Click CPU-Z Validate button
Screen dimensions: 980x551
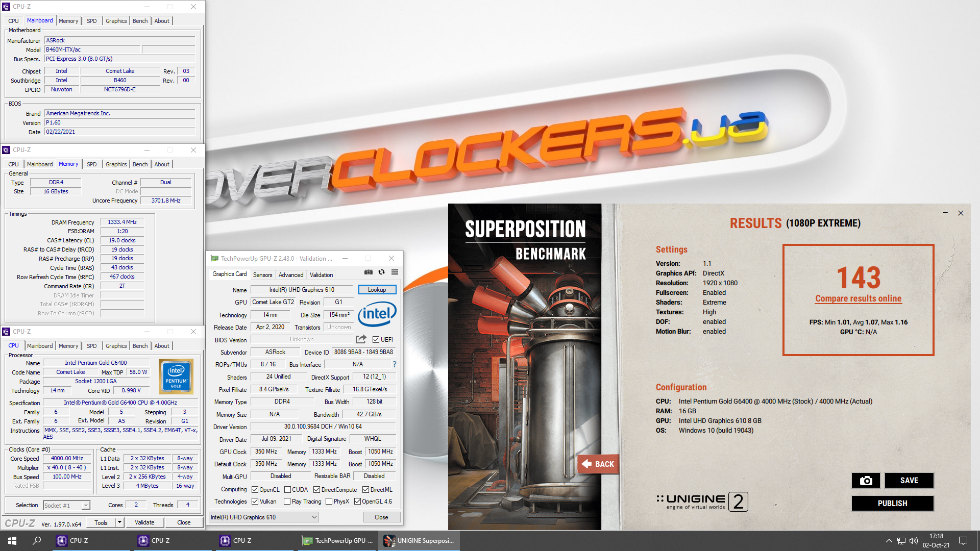(x=144, y=522)
